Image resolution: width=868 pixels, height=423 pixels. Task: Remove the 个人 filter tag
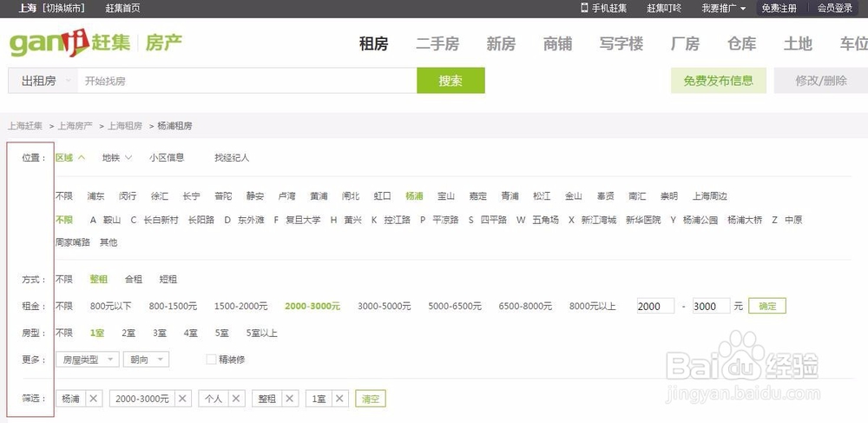pos(238,399)
